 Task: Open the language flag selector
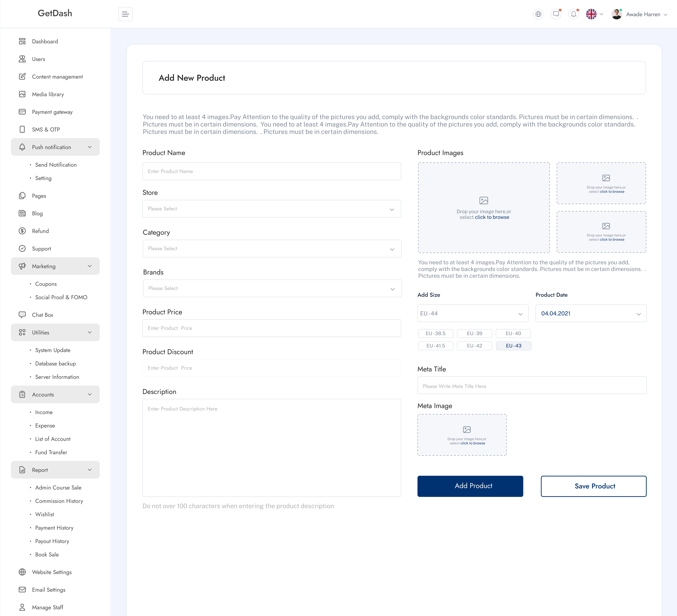click(x=594, y=14)
